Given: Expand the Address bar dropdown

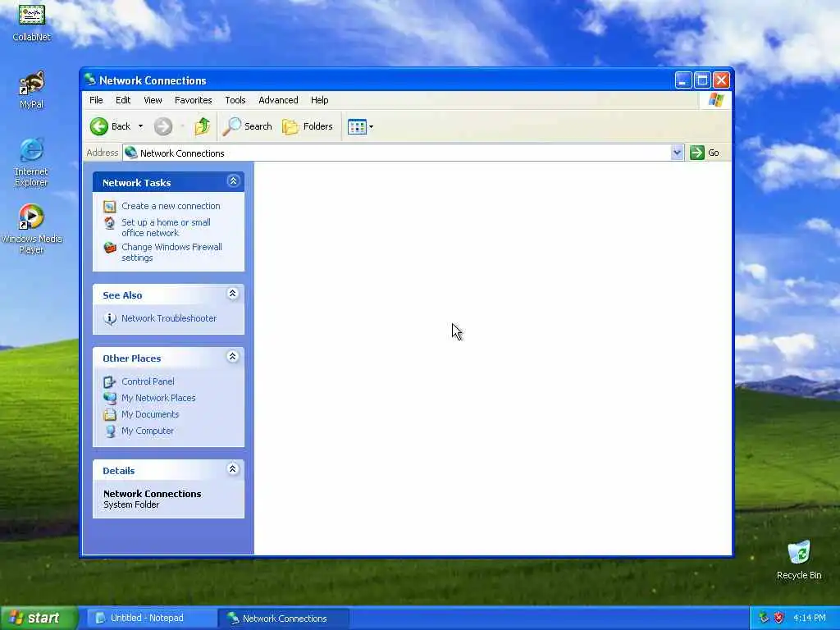Looking at the screenshot, I should (x=677, y=153).
